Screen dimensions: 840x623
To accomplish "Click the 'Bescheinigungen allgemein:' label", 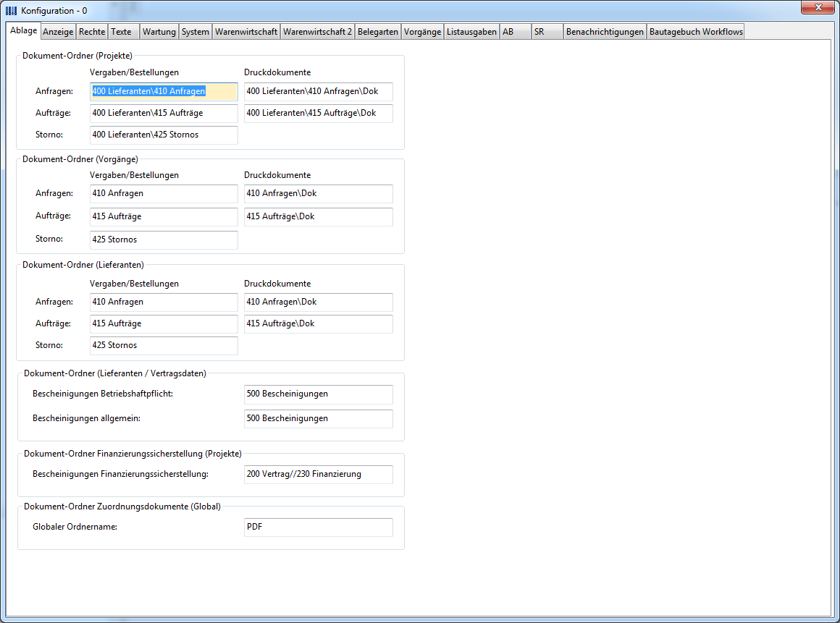I will (x=86, y=418).
